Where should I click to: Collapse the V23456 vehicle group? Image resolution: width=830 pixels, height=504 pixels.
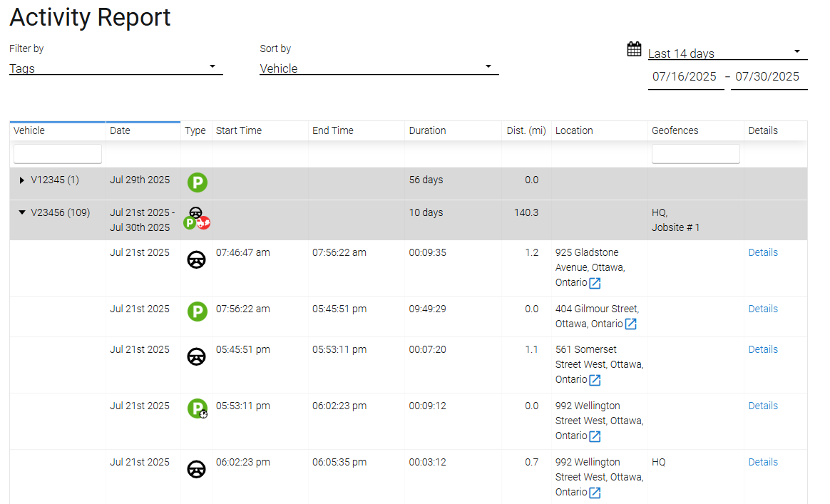tap(22, 212)
